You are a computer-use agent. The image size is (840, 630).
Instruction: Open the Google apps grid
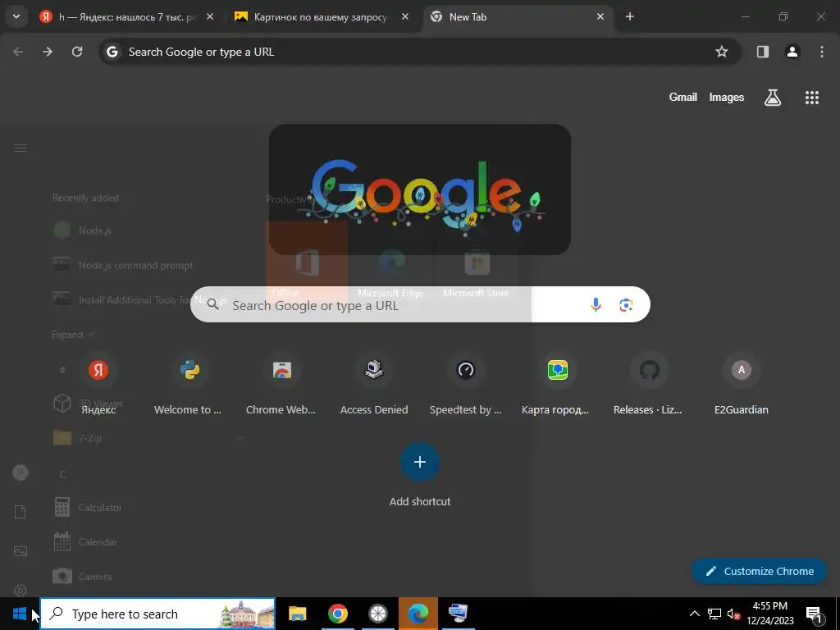(x=811, y=98)
